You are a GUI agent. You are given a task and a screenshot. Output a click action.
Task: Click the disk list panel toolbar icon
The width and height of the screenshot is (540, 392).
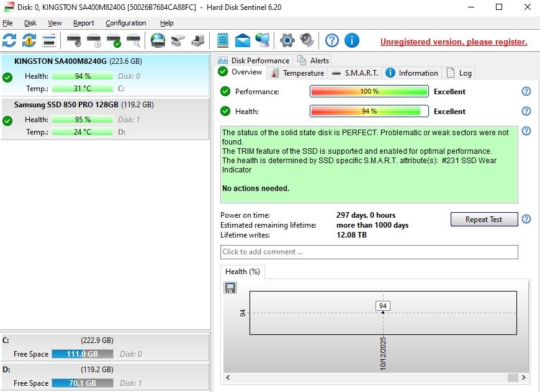click(49, 40)
